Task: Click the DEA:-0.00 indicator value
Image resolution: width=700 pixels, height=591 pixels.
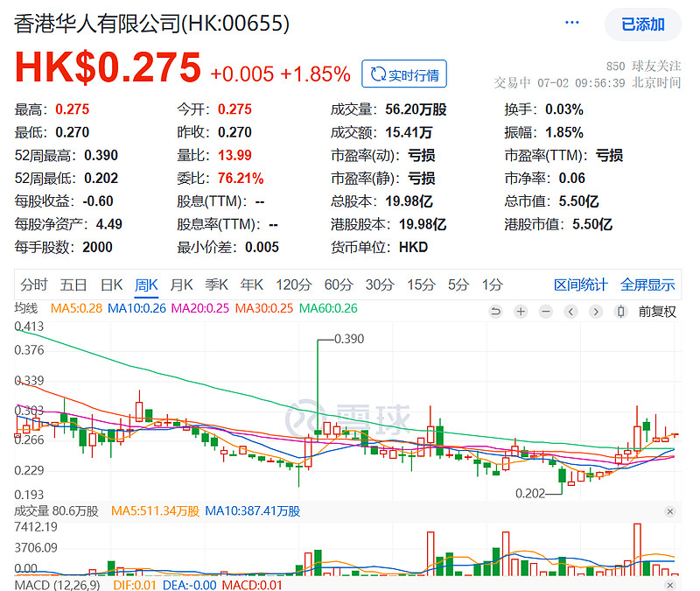Action: (x=189, y=585)
